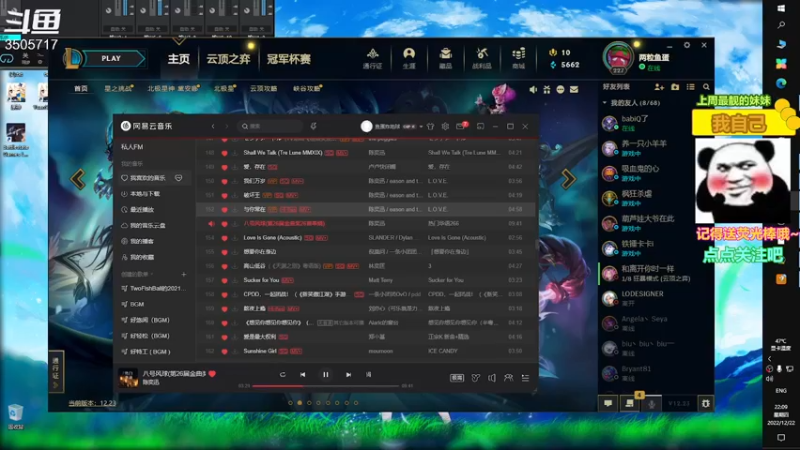The image size is (800, 450).
Task: Unlike the Sucker for You heart
Action: (224, 280)
